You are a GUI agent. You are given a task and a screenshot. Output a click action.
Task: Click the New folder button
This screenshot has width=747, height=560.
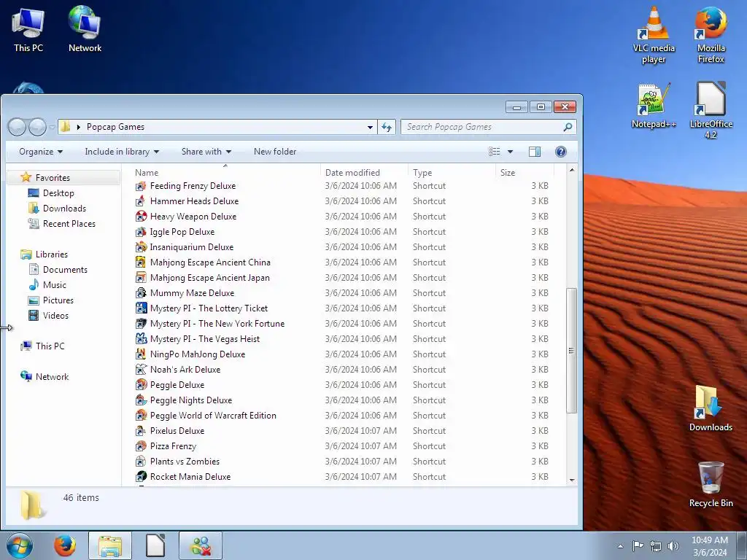coord(275,152)
